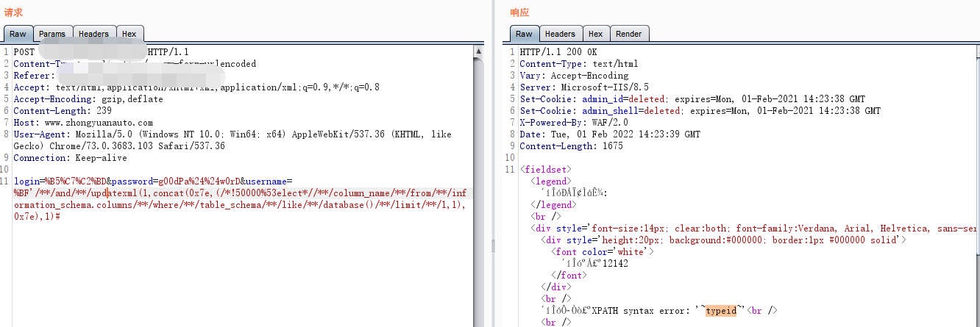Click the X-Powered-By: WAF/2.0 header
The width and height of the screenshot is (980, 327).
pyautogui.click(x=567, y=123)
